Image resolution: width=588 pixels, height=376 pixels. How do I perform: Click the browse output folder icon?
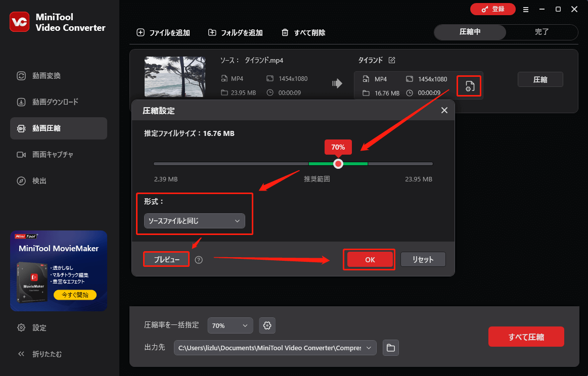pyautogui.click(x=391, y=348)
